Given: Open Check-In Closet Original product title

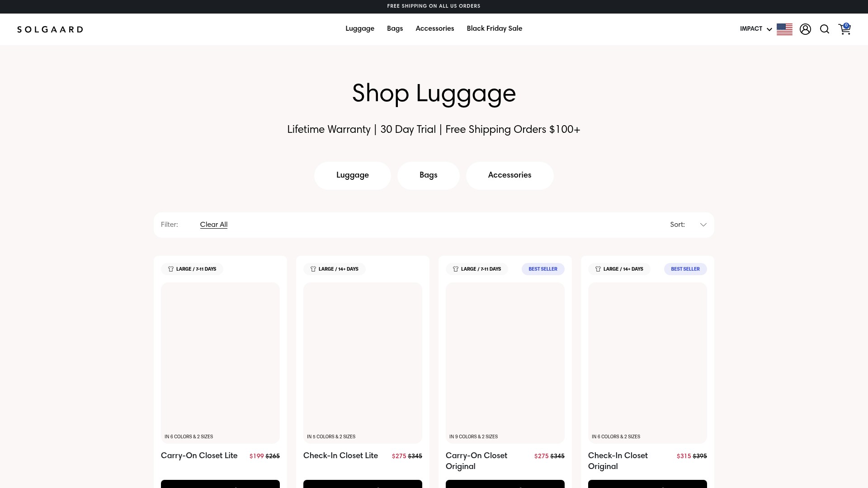Looking at the screenshot, I should (x=618, y=461).
